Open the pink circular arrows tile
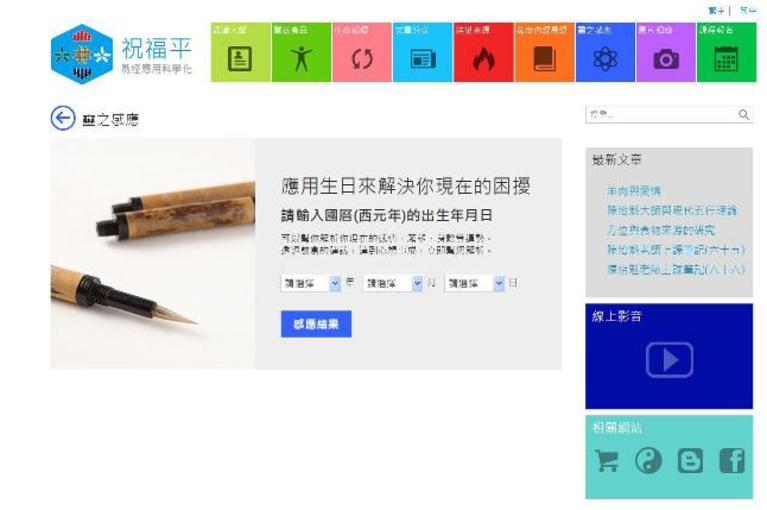 (x=362, y=52)
